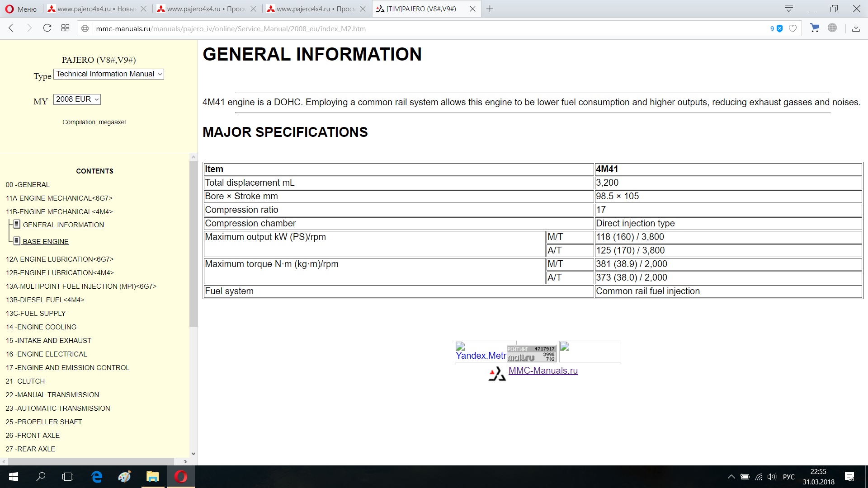Open File Explorer from taskbar

click(x=152, y=477)
